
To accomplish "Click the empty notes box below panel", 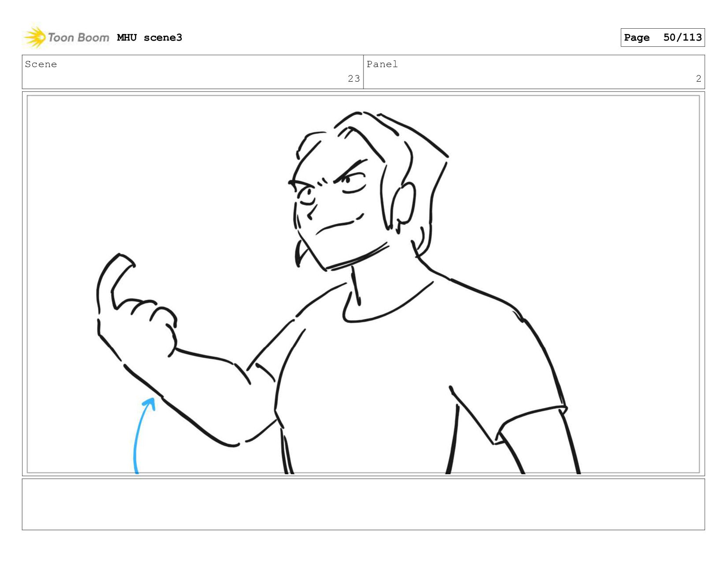I will [x=363, y=504].
